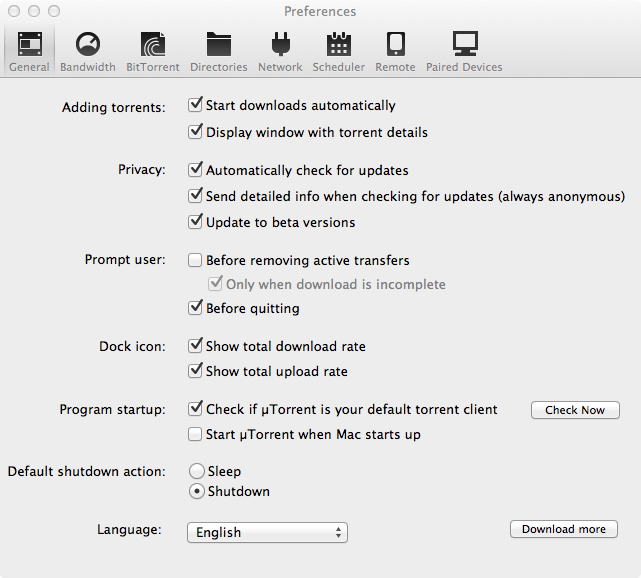This screenshot has width=641, height=578.
Task: Click the red close window button
Action: [x=14, y=11]
